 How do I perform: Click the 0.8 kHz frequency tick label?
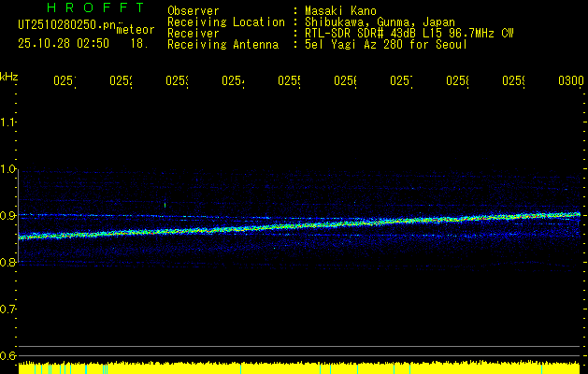pos(8,263)
